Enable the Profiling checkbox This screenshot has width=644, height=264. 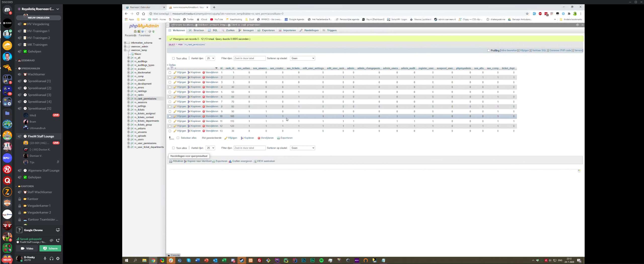(x=489, y=50)
